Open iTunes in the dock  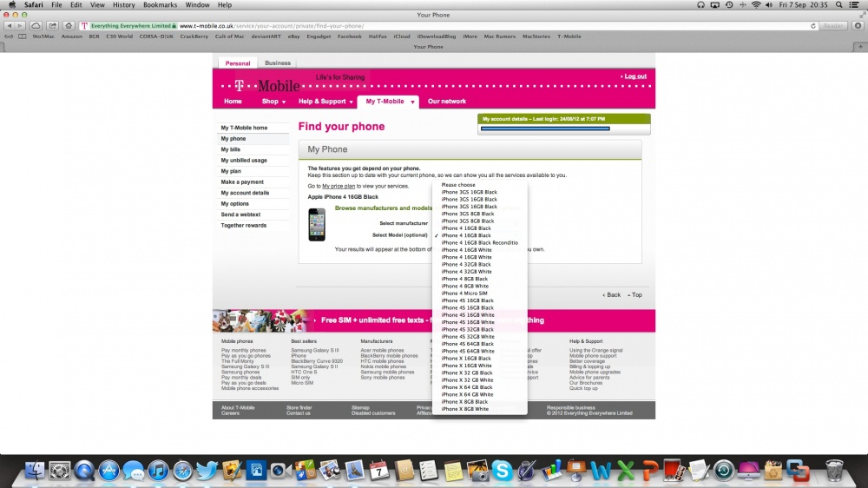coord(157,471)
